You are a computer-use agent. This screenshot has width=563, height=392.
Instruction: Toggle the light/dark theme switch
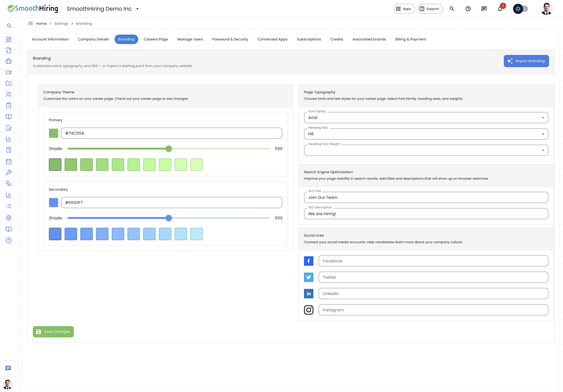(521, 9)
